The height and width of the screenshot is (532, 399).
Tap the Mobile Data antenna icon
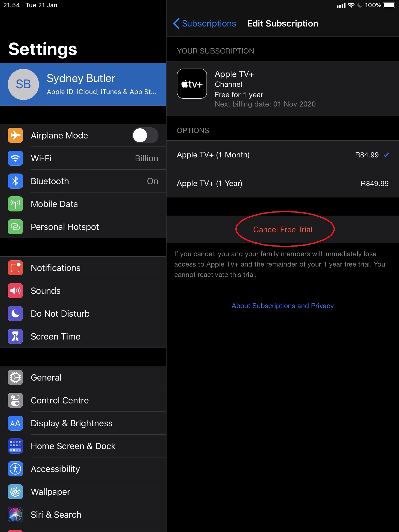click(15, 204)
